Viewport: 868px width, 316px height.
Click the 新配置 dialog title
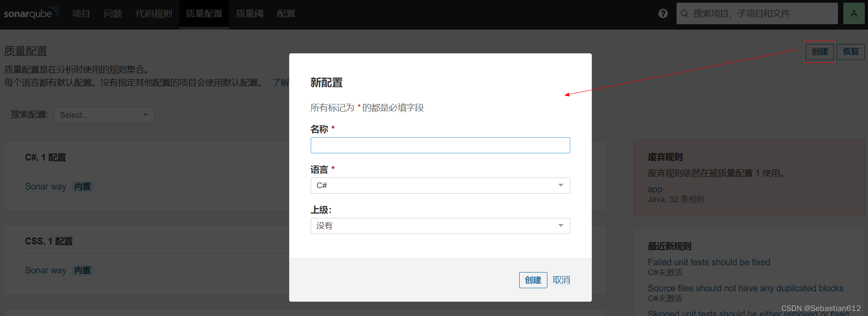coord(326,82)
